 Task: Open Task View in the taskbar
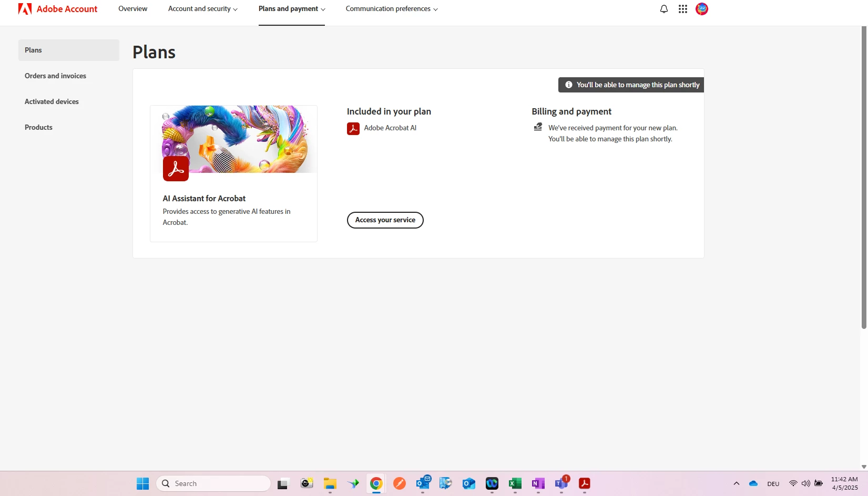click(284, 483)
